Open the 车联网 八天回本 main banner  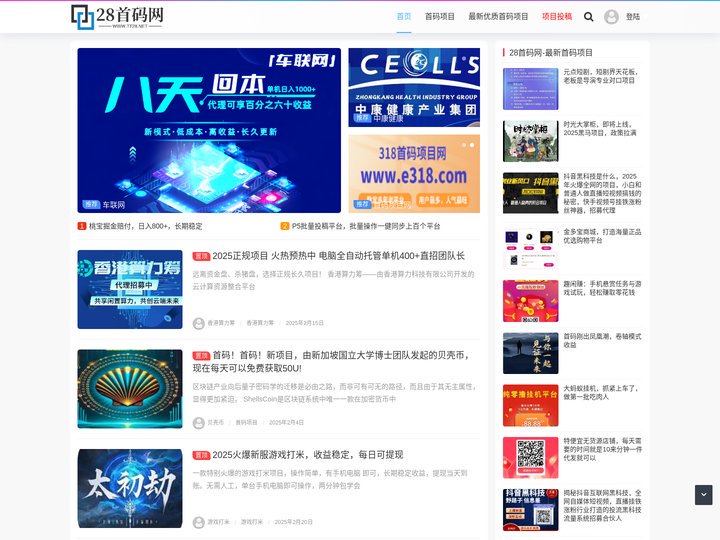tap(209, 130)
